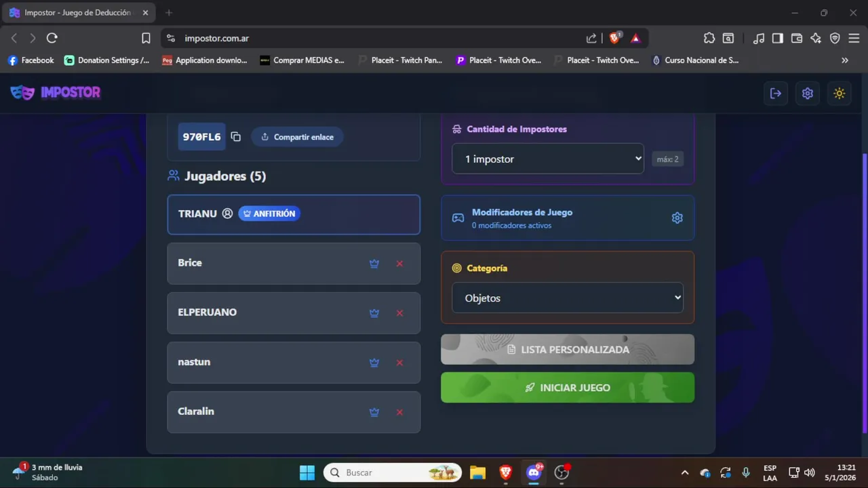Click the share icon in address bar

tap(591, 39)
